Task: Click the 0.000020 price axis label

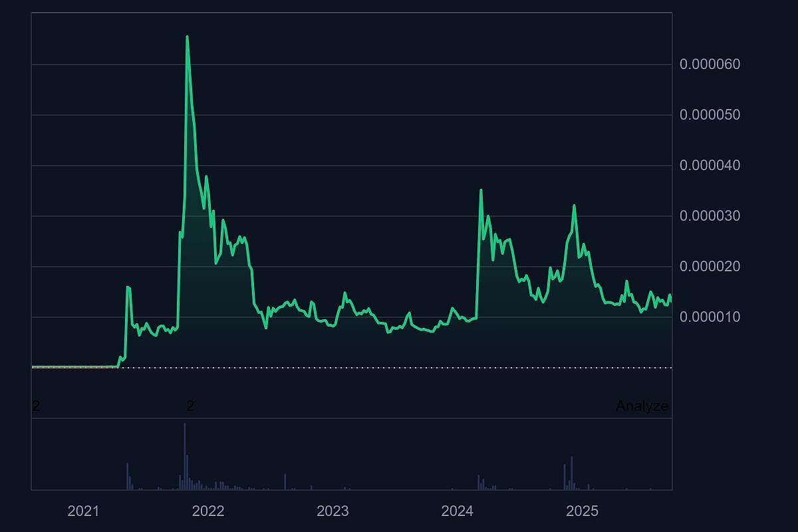Action: point(710,267)
